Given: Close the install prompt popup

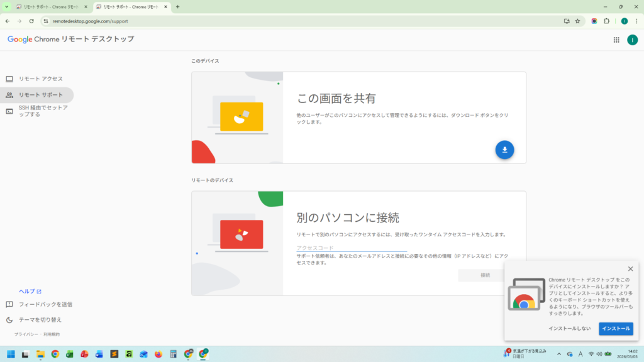Looking at the screenshot, I should coord(630,269).
